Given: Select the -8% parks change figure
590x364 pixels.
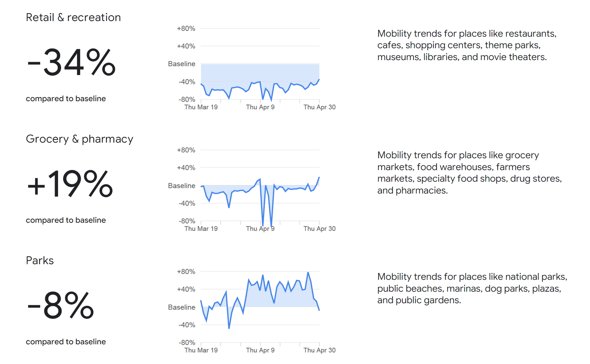Looking at the screenshot, I should 60,305.
